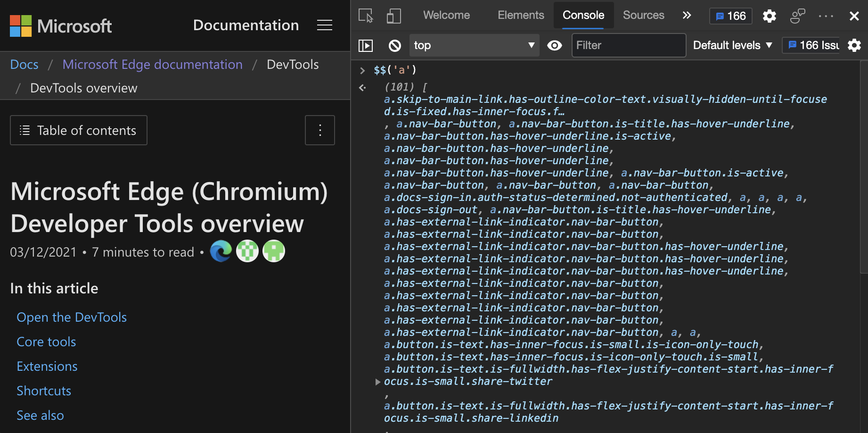Toggle device emulation mode
868x433 pixels.
[393, 16]
